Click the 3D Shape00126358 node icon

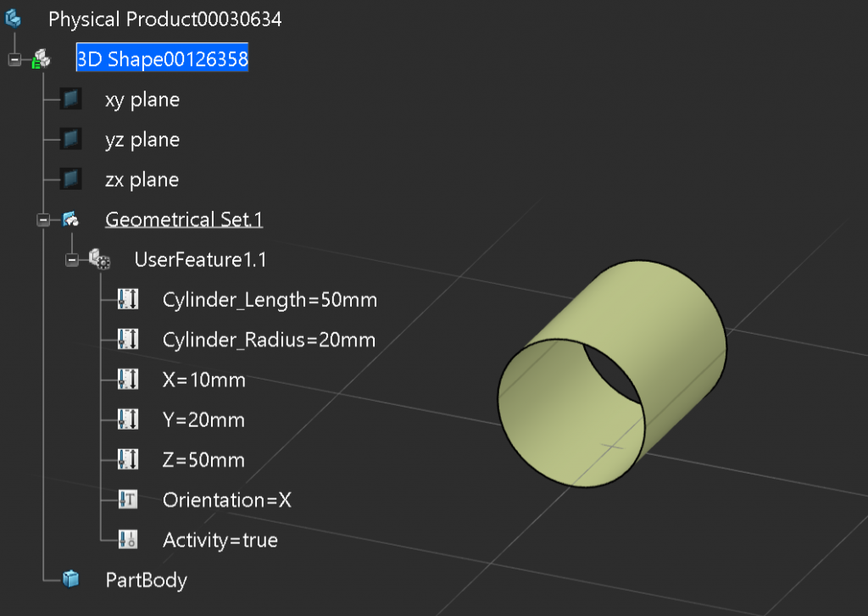pyautogui.click(x=42, y=58)
